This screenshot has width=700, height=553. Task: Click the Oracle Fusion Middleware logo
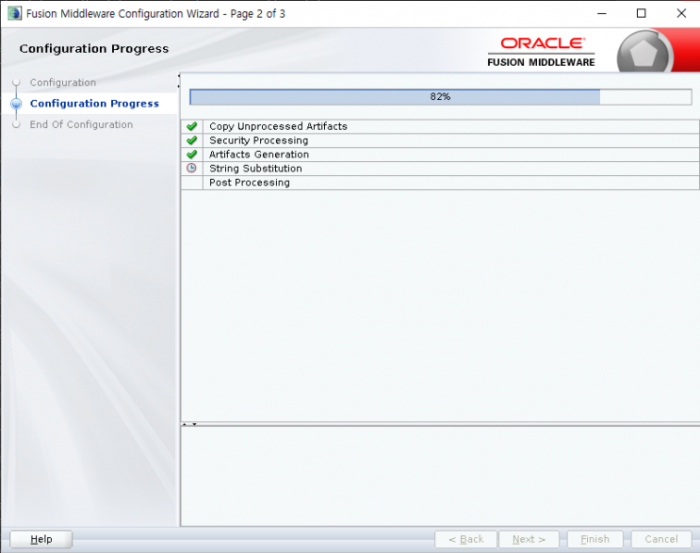coord(541,52)
